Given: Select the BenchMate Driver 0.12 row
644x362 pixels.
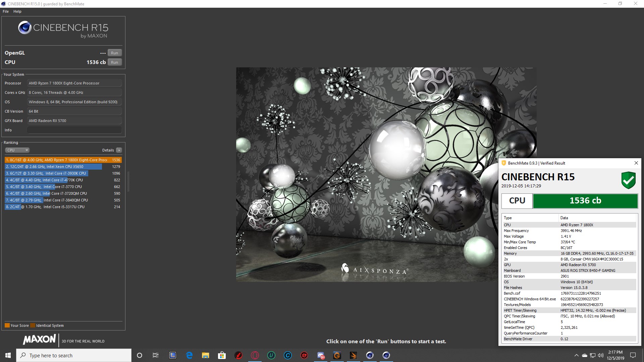Looking at the screenshot, I should coord(569,339).
